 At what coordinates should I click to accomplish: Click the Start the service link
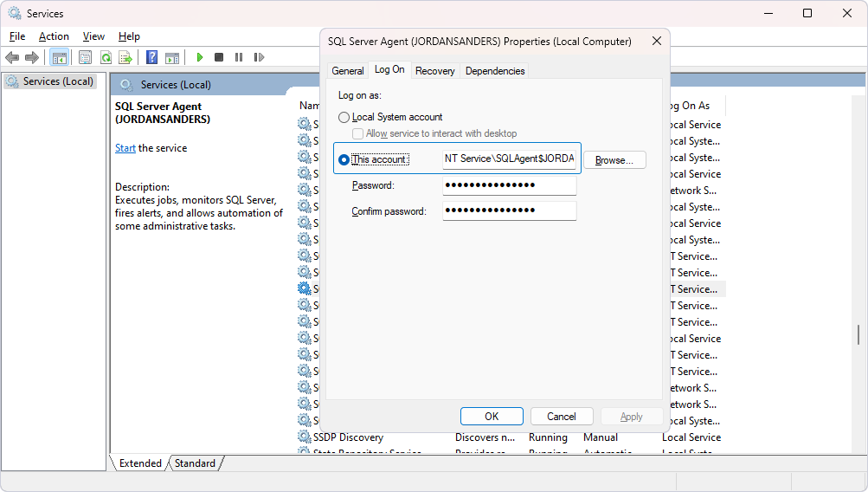125,148
